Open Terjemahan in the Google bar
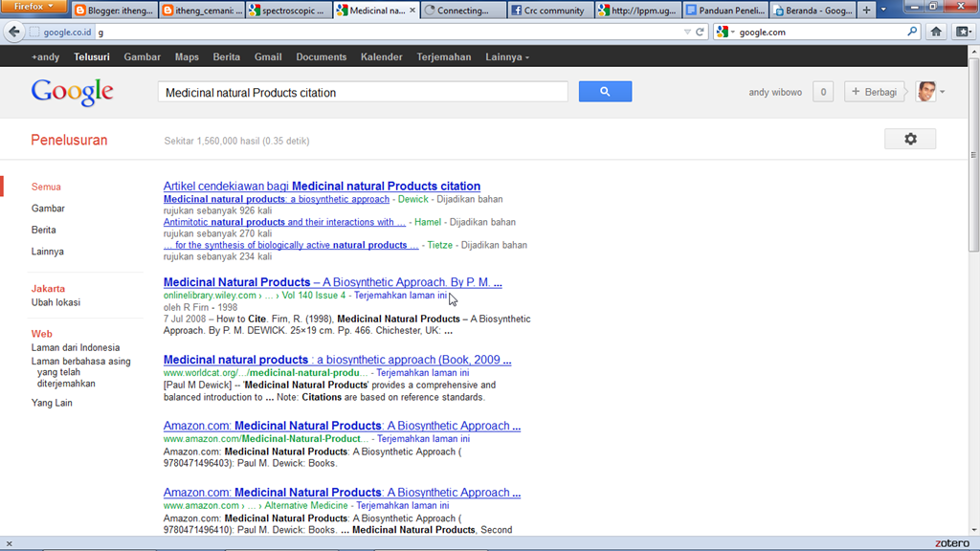Viewport: 980px width, 551px height. coord(444,56)
